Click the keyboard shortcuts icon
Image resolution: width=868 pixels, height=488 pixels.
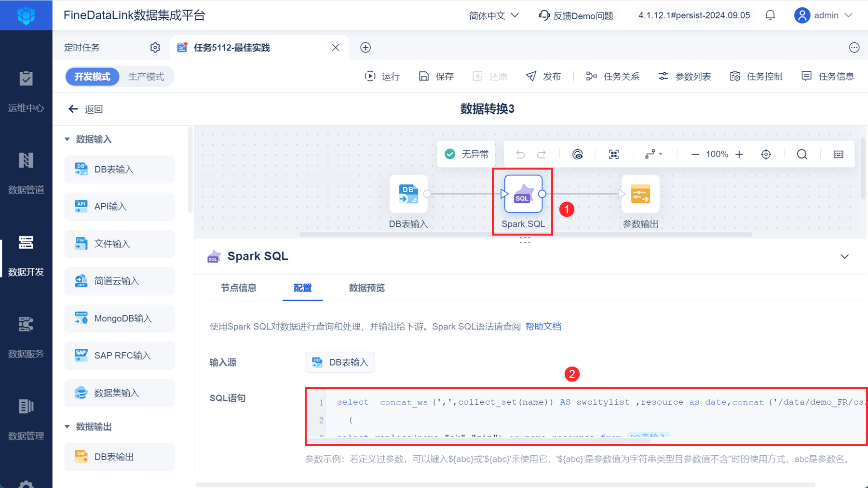839,154
